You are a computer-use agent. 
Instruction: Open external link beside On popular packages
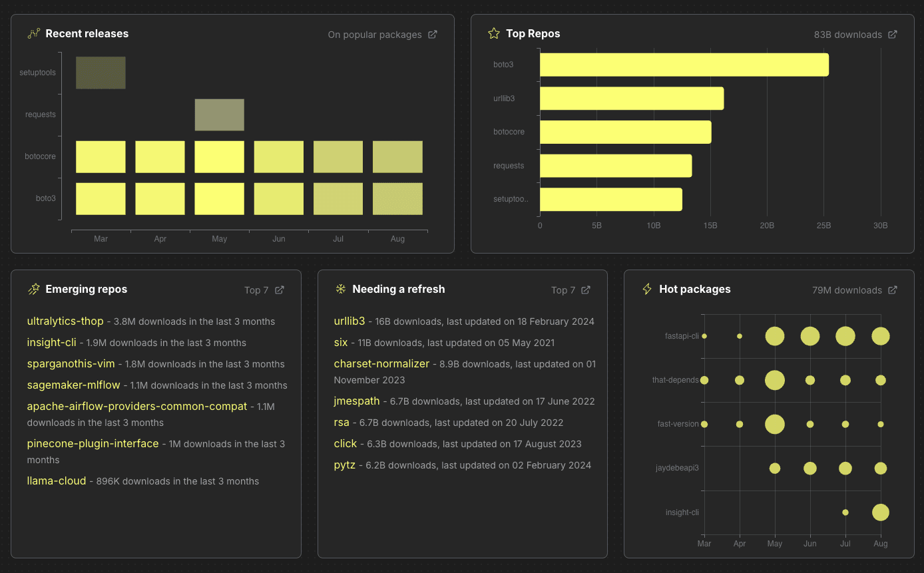coord(433,35)
